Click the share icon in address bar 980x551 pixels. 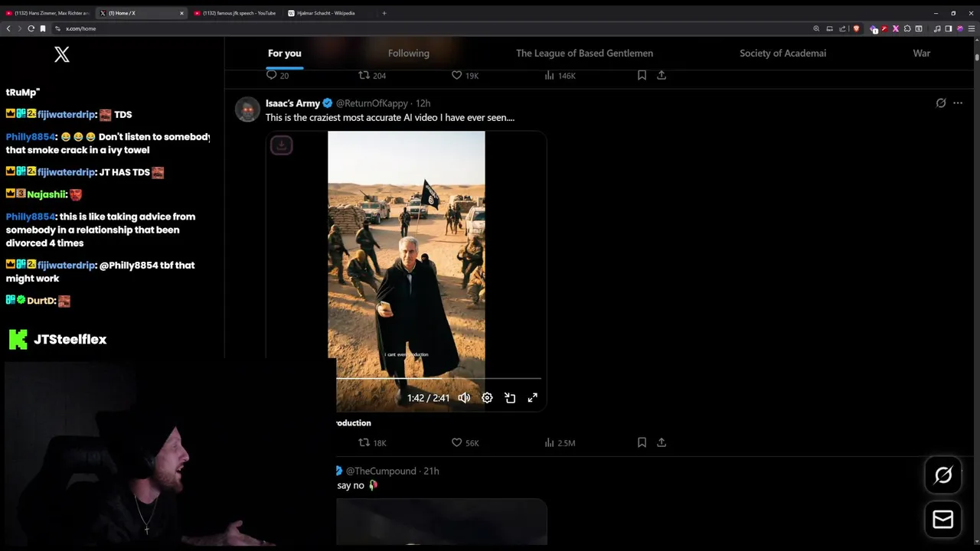coord(842,28)
